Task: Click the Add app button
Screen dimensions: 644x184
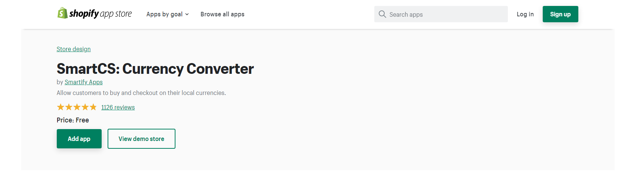Action: [x=79, y=139]
